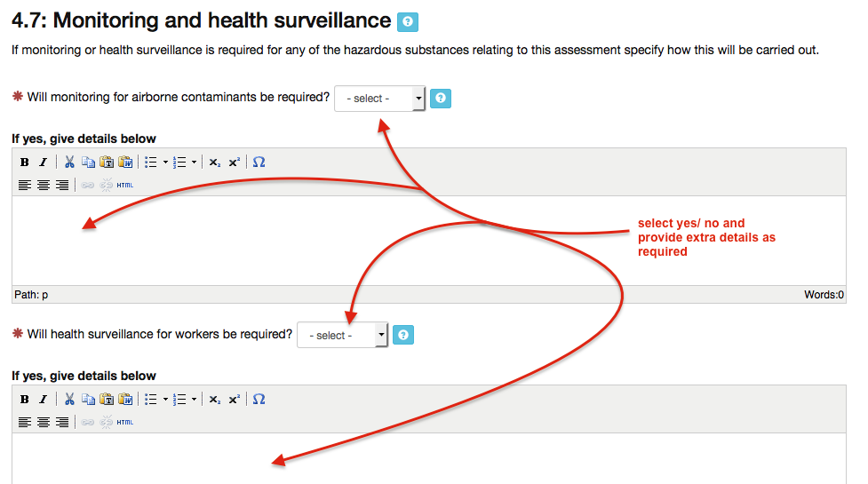Image resolution: width=868 pixels, height=484 pixels.
Task: Open HTML source view in first editor
Action: tap(125, 186)
